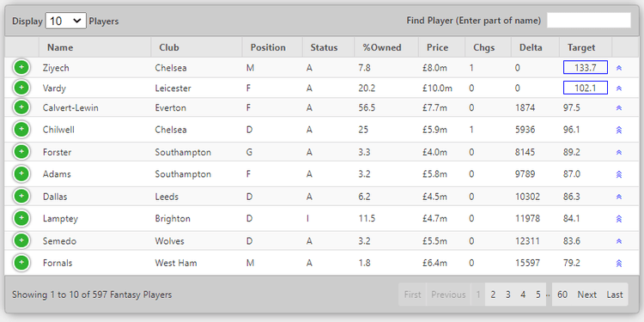Go to page 2 of players
This screenshot has height=322, width=644.
493,295
